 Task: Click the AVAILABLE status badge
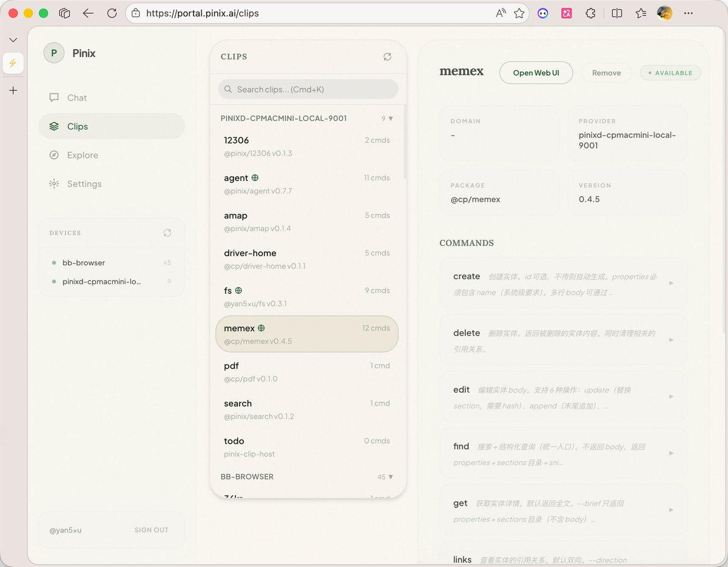pos(670,73)
